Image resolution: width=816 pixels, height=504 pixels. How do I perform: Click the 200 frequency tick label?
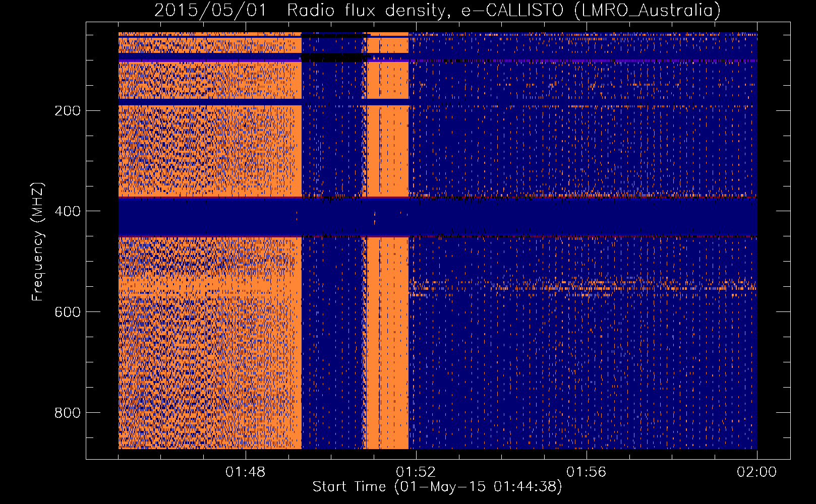pos(68,110)
